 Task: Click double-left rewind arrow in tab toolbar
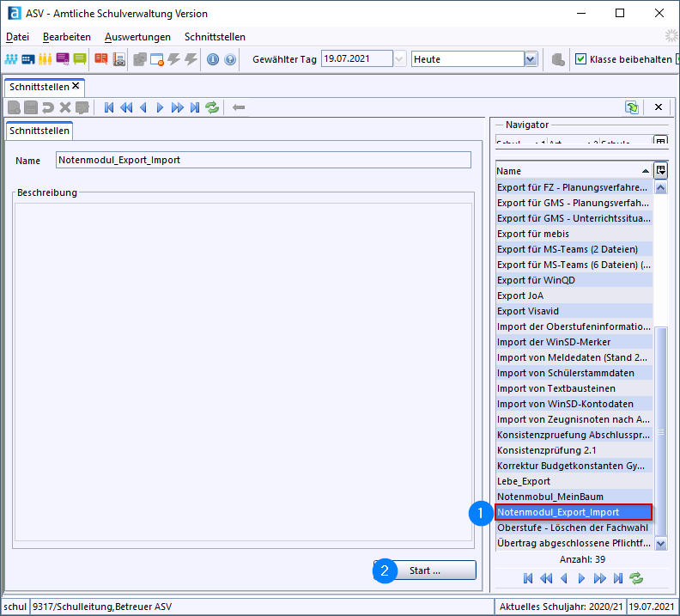point(126,107)
